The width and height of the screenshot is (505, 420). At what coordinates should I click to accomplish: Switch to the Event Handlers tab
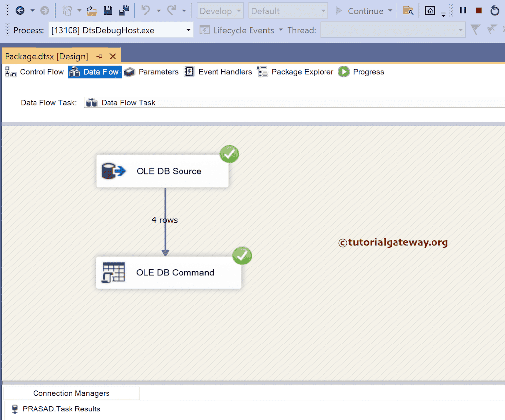[224, 72]
